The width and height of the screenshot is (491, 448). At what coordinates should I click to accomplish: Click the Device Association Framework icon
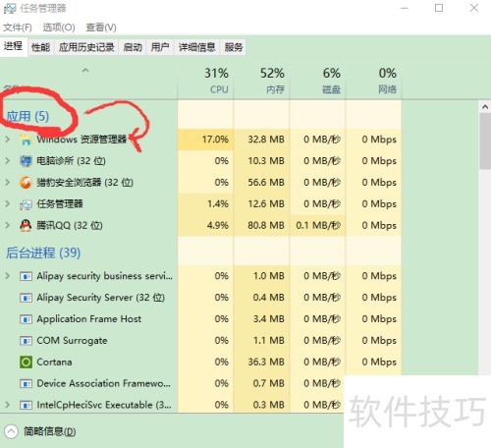point(26,383)
